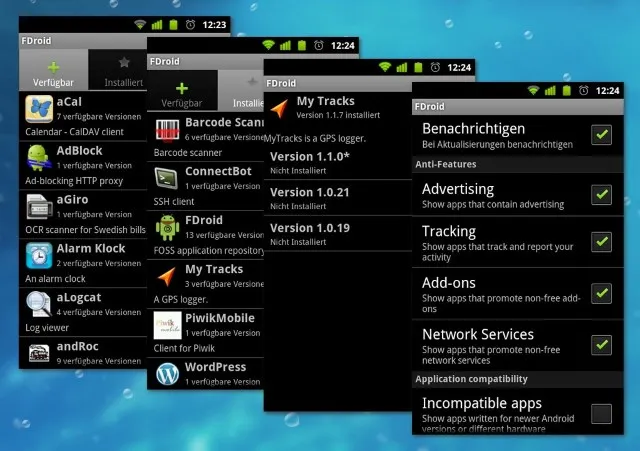This screenshot has width=640, height=451.
Task: Click the My Tracks arrow icon in details
Action: pos(280,108)
